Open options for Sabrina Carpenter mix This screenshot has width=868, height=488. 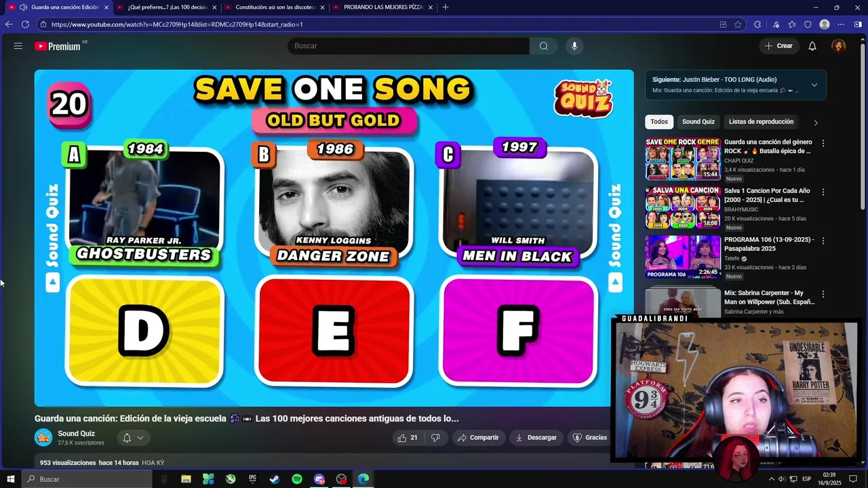pos(823,294)
